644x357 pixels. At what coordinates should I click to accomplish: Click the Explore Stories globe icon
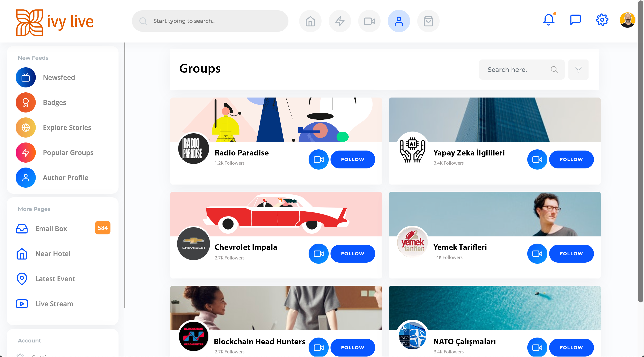(x=26, y=127)
